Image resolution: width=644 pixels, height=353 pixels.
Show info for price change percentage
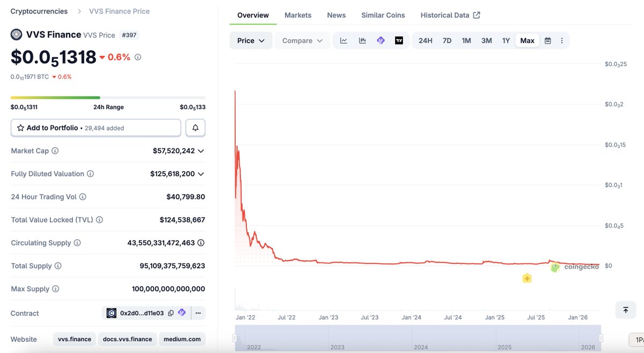click(138, 57)
